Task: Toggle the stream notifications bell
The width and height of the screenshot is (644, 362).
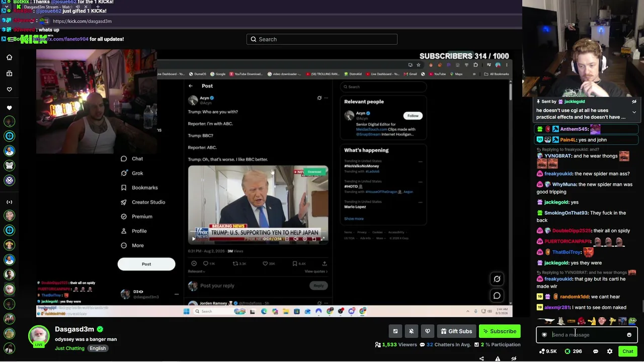Action: (x=412, y=331)
